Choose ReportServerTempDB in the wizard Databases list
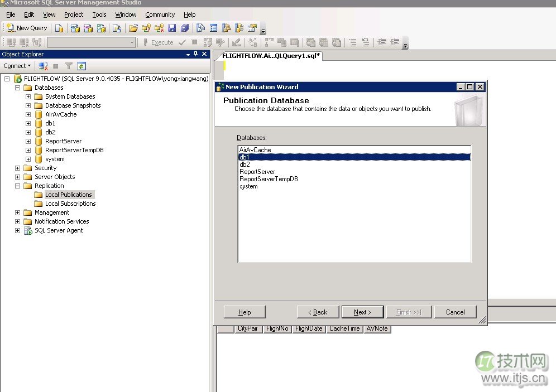The width and height of the screenshot is (556, 392). (354, 179)
